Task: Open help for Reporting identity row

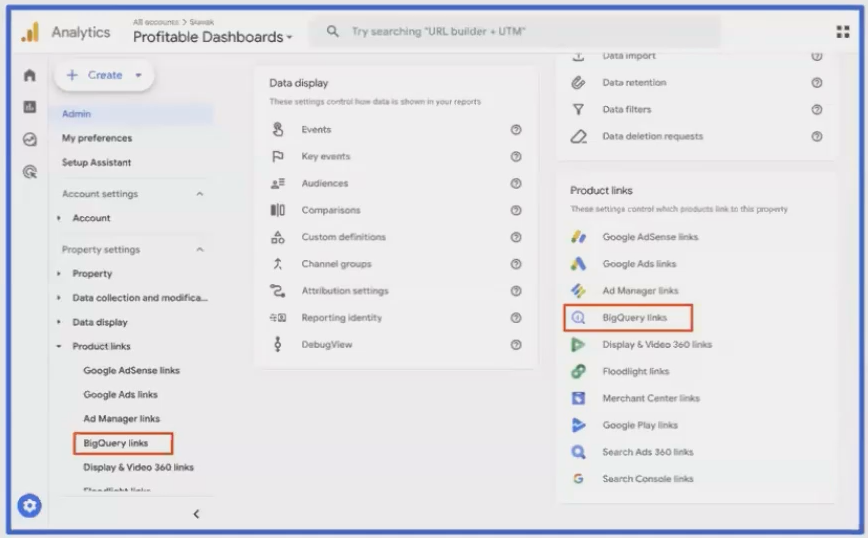Action: tap(516, 318)
